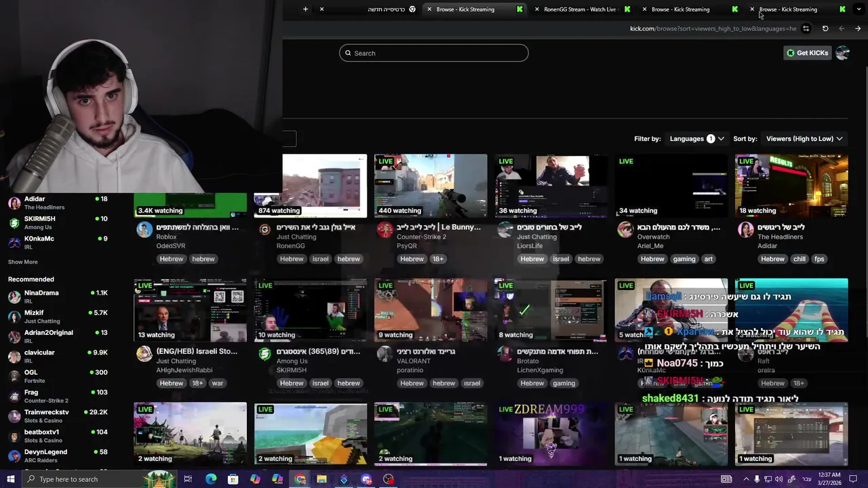Open the 13 watching Israeli stream thumbnail
868x488 pixels.
coord(191,310)
